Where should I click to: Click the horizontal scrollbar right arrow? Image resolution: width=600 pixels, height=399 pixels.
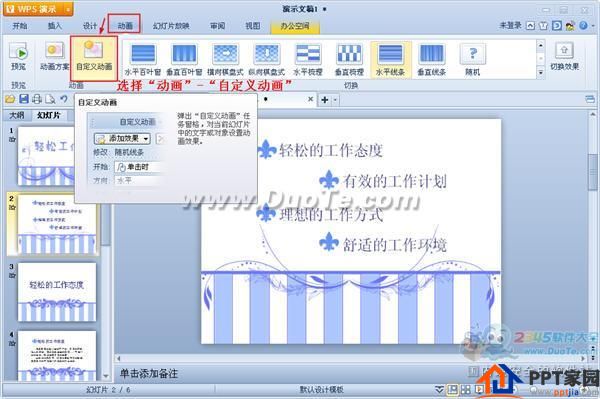[x=583, y=359]
